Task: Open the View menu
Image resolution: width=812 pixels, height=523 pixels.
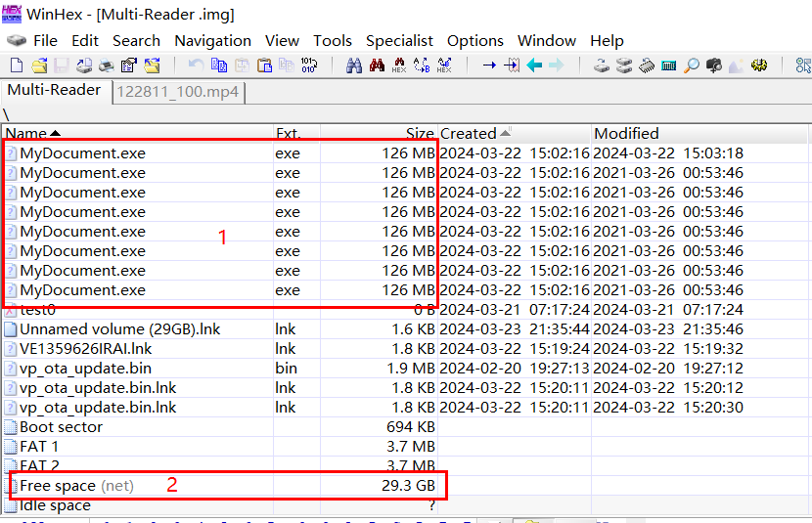Action: click(282, 41)
